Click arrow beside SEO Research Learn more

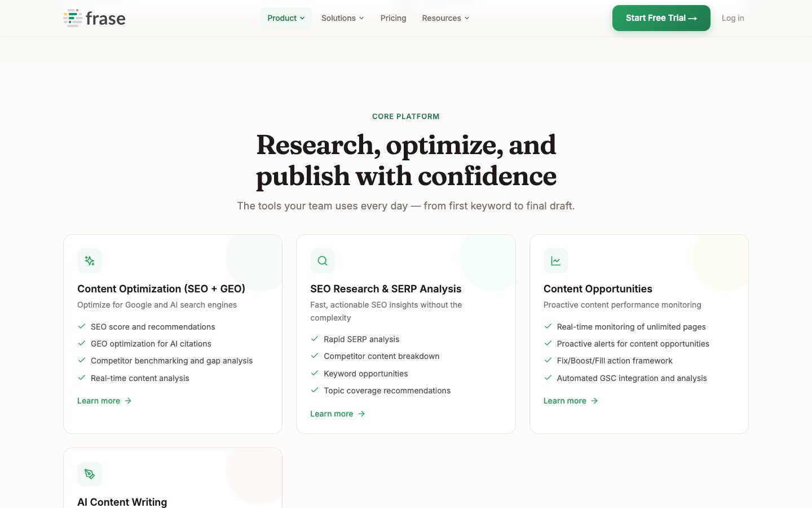tap(361, 414)
